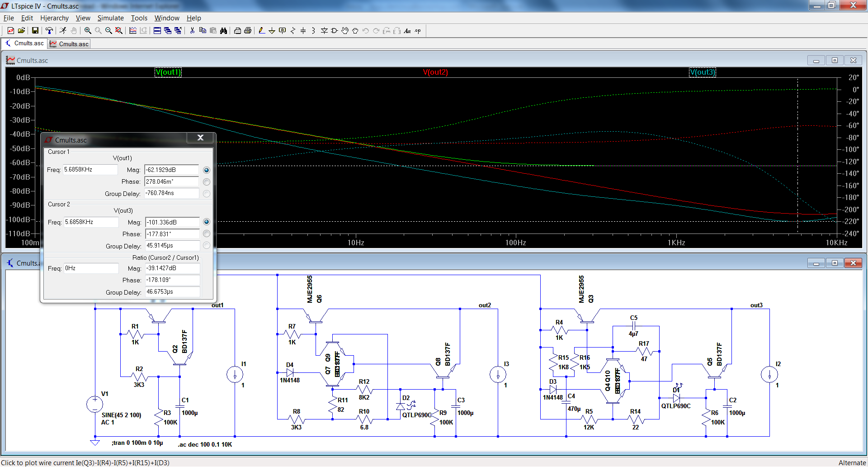Select the Text Aa tool
868x467 pixels.
click(407, 31)
